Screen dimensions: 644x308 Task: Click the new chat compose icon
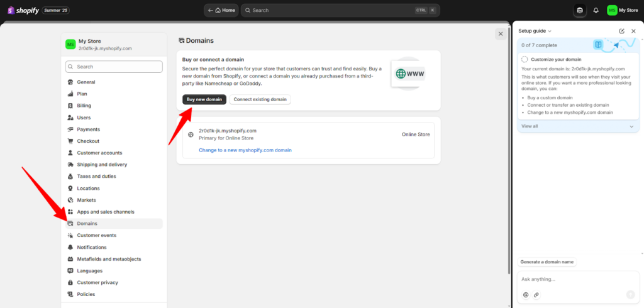[x=621, y=31]
